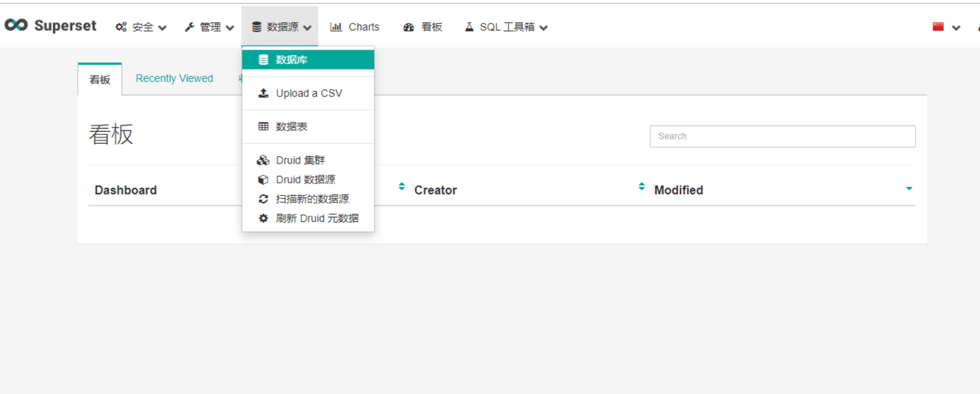The width and height of the screenshot is (980, 394).
Task: Open the 管理 manage menu
Action: pyautogui.click(x=209, y=27)
